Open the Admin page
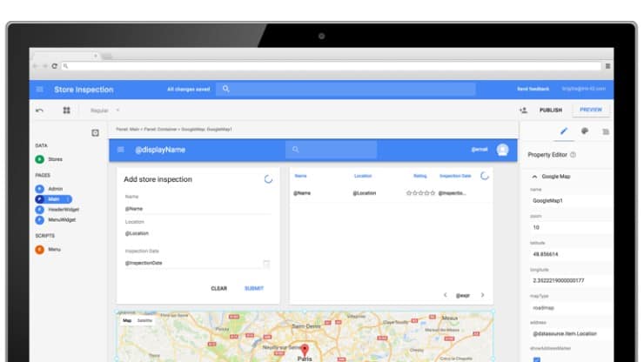The width and height of the screenshot is (644, 362). pos(49,189)
